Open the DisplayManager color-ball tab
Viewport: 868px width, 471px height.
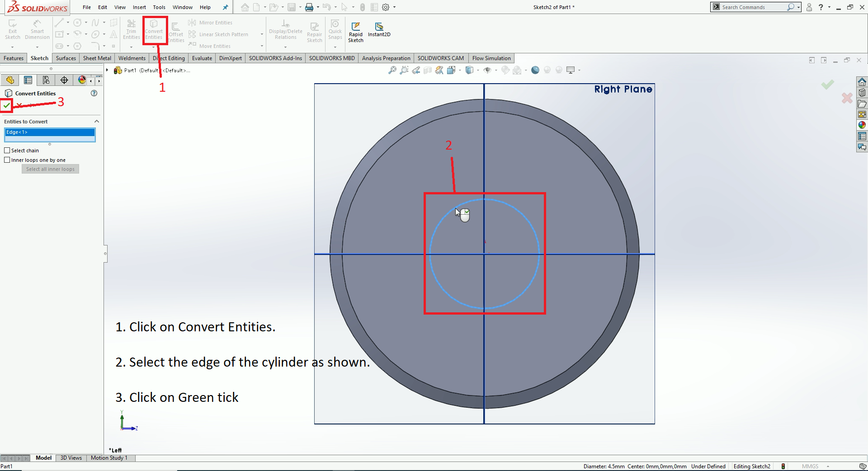pyautogui.click(x=82, y=80)
